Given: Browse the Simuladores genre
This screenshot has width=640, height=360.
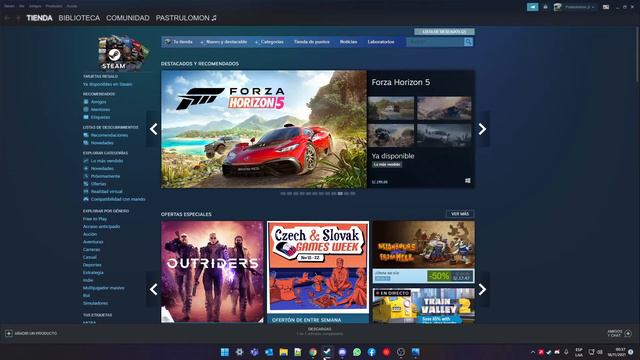Looking at the screenshot, I should 96,303.
